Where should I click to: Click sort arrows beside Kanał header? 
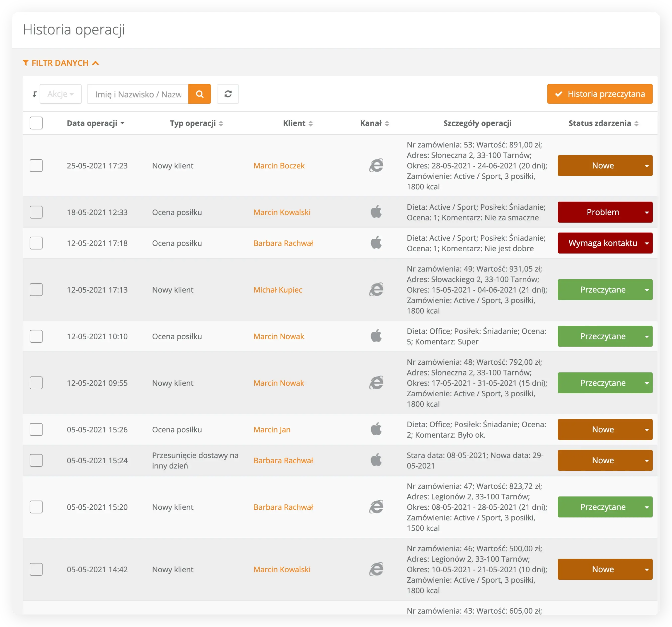coord(387,124)
